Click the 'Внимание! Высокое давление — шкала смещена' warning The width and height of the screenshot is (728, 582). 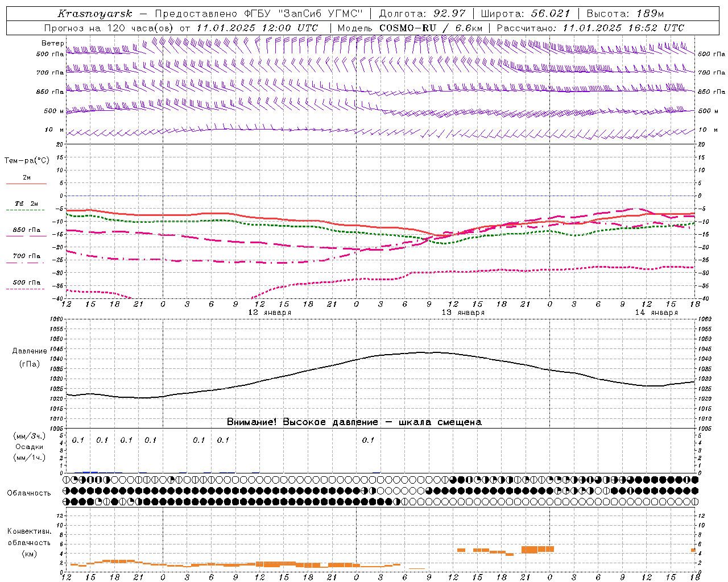click(x=354, y=422)
